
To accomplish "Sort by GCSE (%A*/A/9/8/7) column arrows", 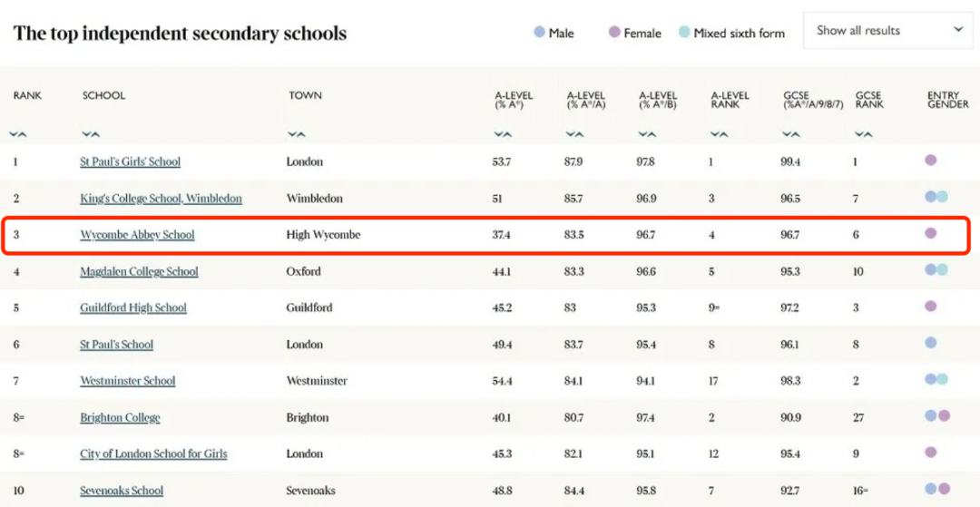I will click(x=792, y=134).
